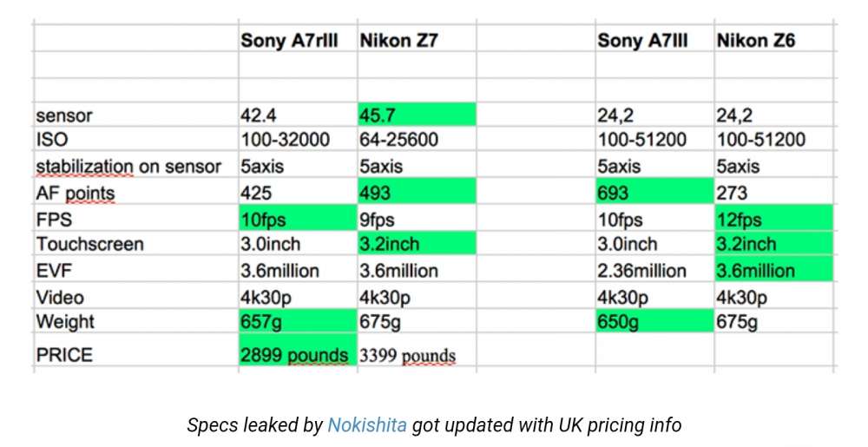This screenshot has height=447, width=868.
Task: Click the sensor row label
Action: [x=64, y=115]
